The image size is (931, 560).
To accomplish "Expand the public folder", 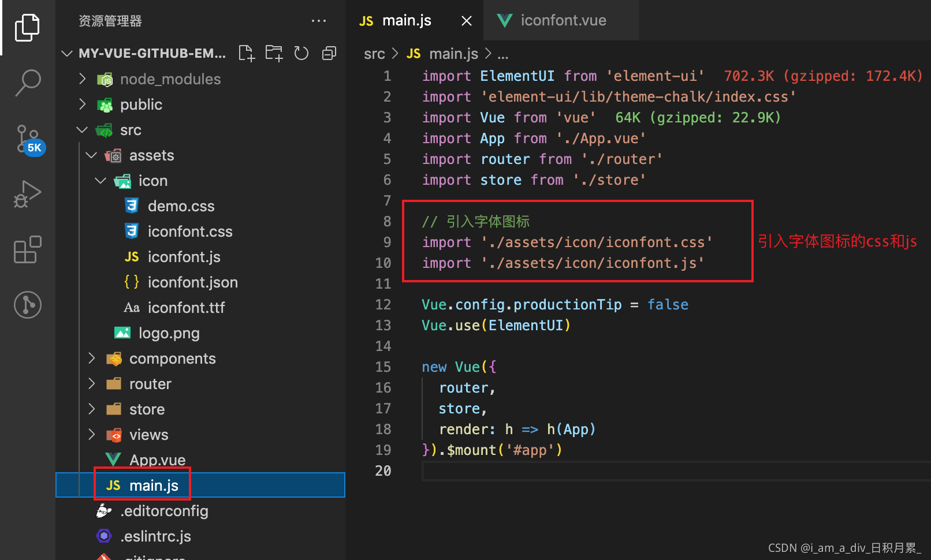I will click(83, 104).
